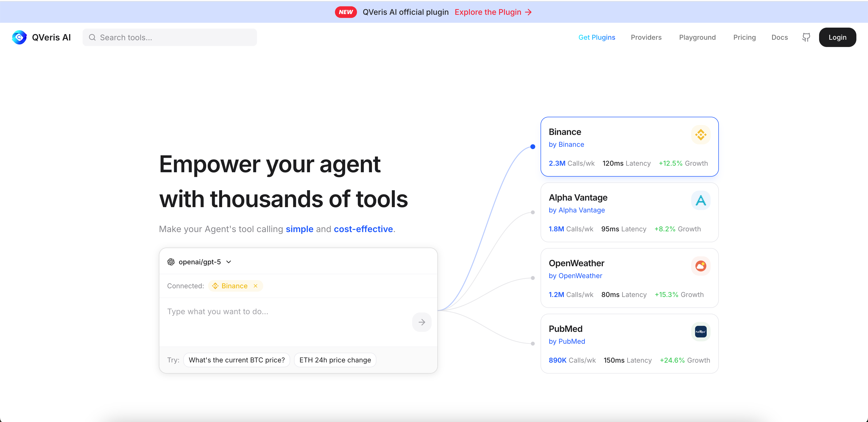
Task: Select the OpenWeather logo icon
Action: tap(701, 266)
